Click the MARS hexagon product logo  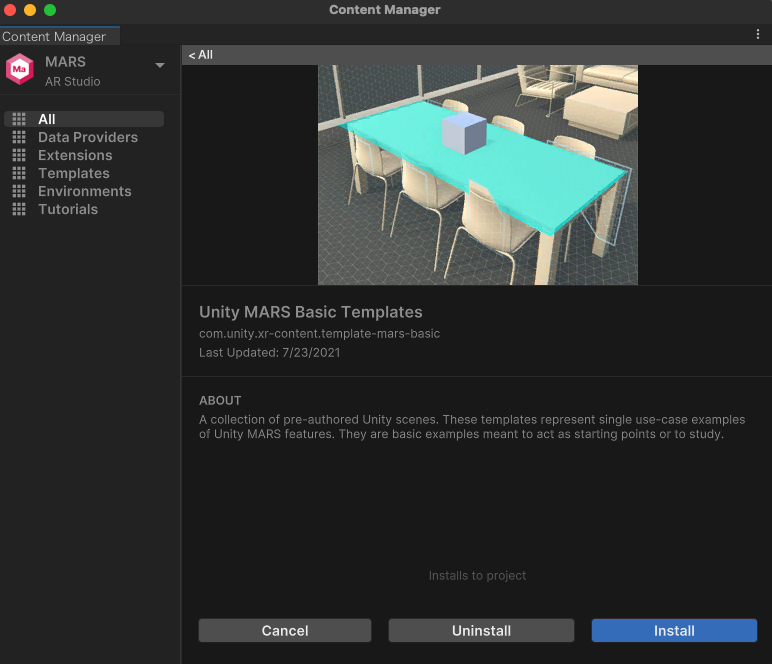pyautogui.click(x=20, y=69)
